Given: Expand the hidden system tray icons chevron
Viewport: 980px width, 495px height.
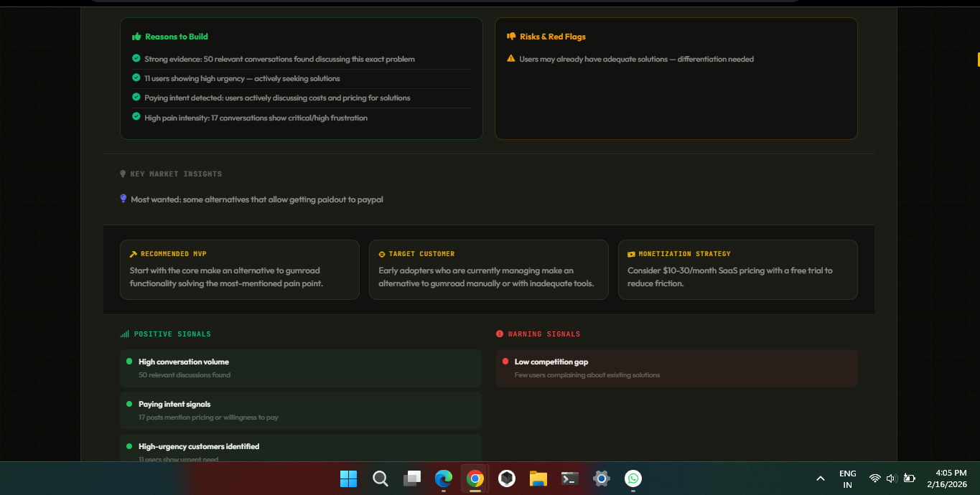Looking at the screenshot, I should 821,478.
